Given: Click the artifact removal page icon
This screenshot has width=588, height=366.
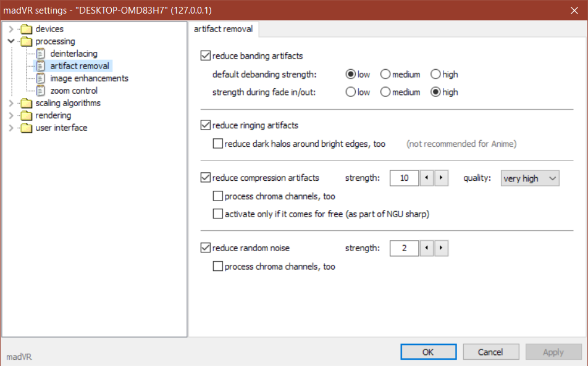Looking at the screenshot, I should click(40, 66).
